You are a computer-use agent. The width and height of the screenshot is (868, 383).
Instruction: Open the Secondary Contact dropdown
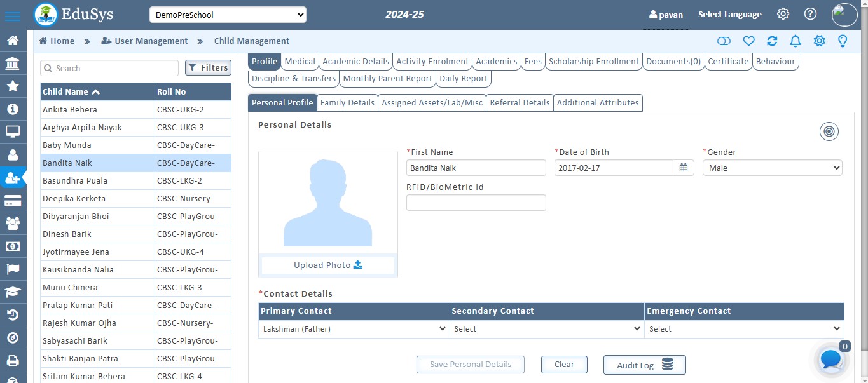pos(546,329)
